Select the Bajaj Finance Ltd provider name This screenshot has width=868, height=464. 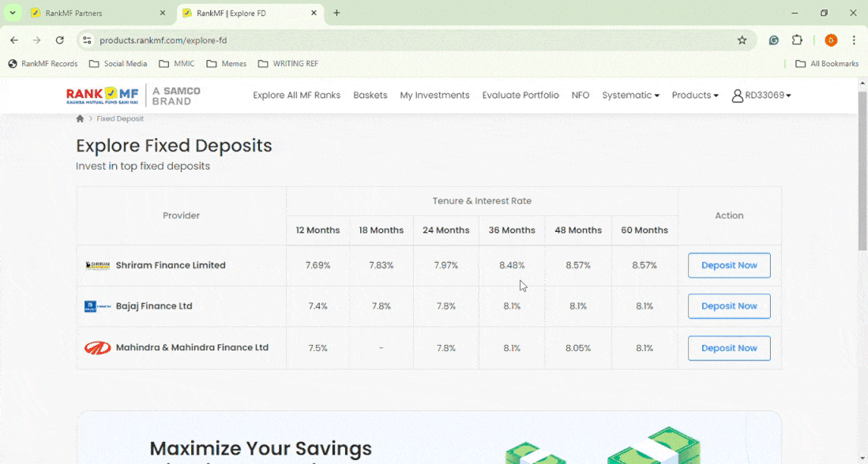(x=154, y=306)
